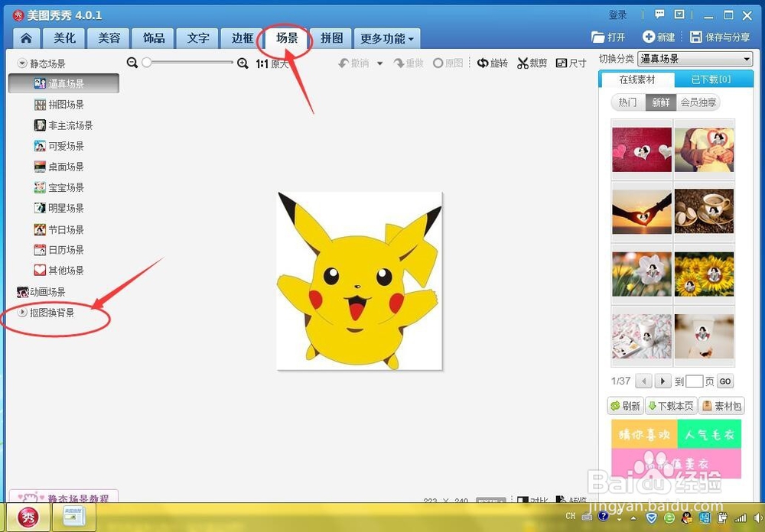Choose the sunflowers scene thumbnail

tap(704, 274)
